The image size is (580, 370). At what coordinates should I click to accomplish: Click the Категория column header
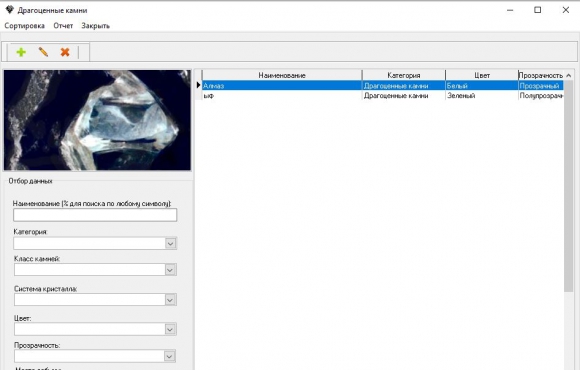pos(404,75)
